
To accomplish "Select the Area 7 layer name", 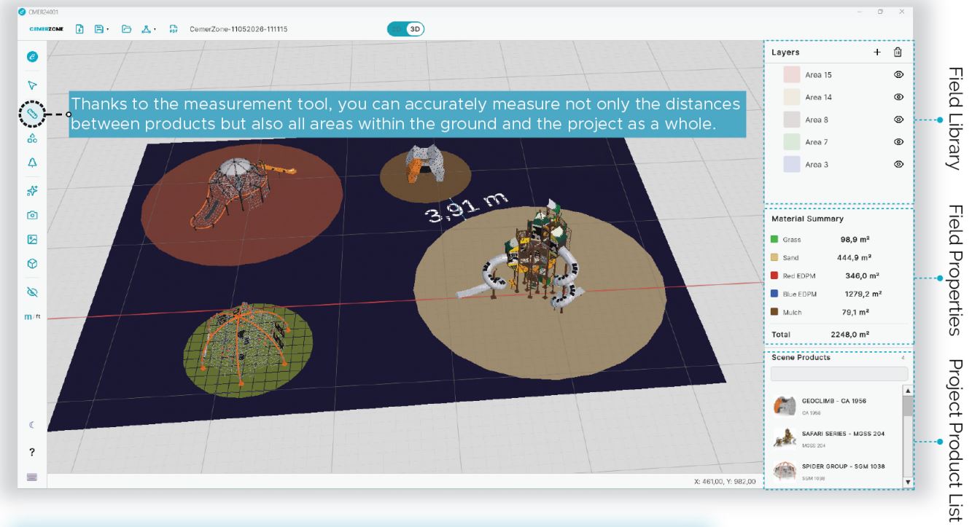I will [817, 142].
